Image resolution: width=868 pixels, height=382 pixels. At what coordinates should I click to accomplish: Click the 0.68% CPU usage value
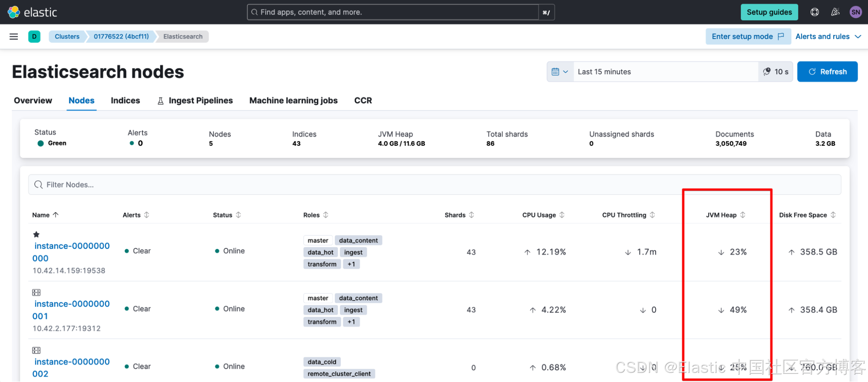(x=554, y=367)
